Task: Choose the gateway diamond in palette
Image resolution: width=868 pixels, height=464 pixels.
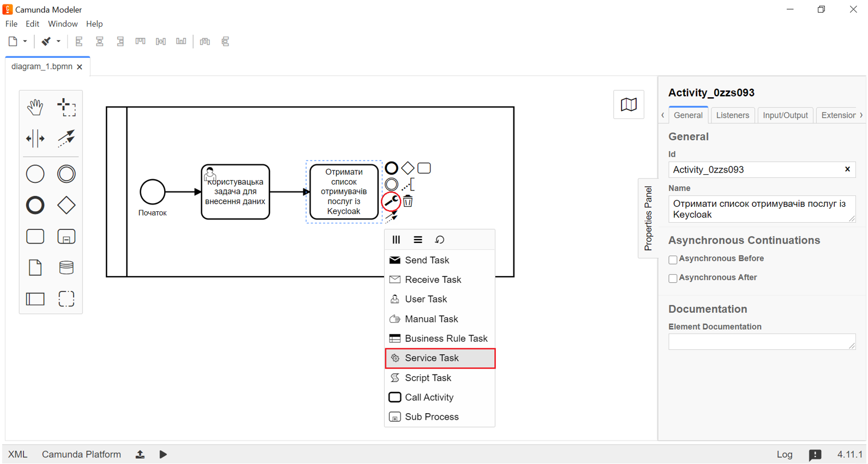Action: click(67, 205)
